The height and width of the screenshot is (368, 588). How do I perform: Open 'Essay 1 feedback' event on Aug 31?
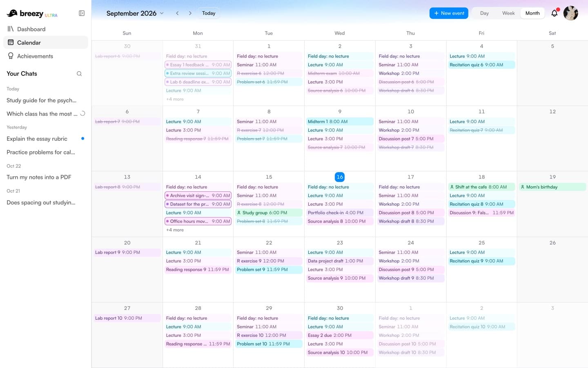click(x=198, y=65)
